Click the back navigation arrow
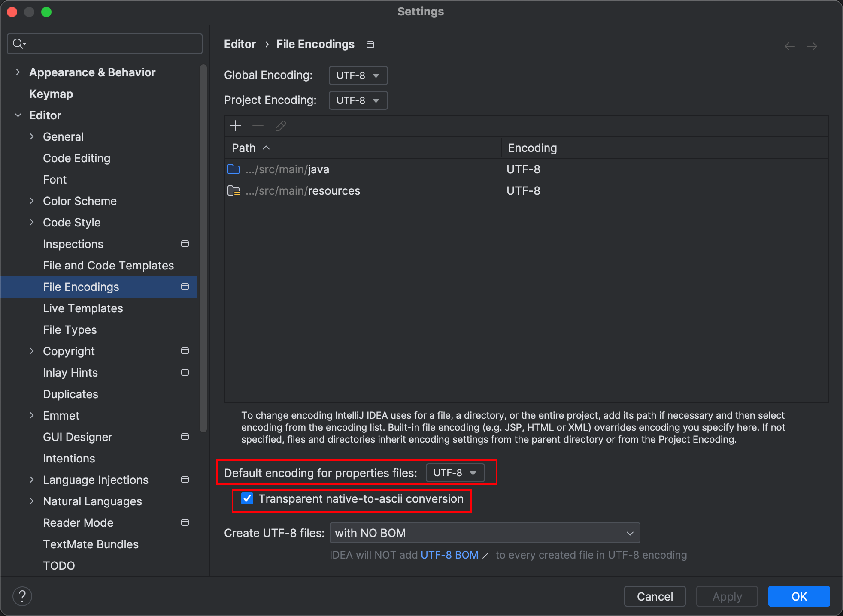 [x=789, y=46]
